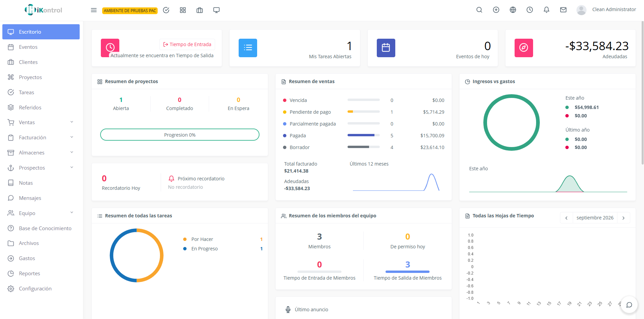Open Base de Conocimiento in sidebar
Viewport: 644px width, 319px height.
(x=41, y=228)
